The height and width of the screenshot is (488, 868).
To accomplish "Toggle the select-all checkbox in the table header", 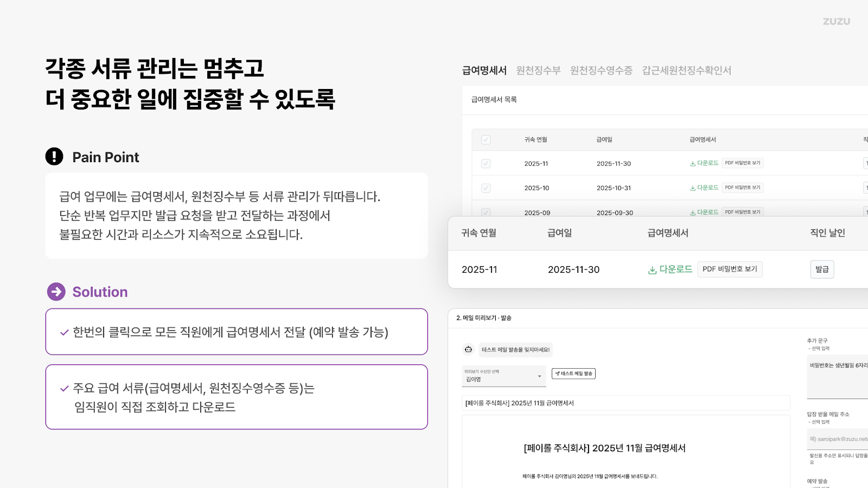I will 486,139.
